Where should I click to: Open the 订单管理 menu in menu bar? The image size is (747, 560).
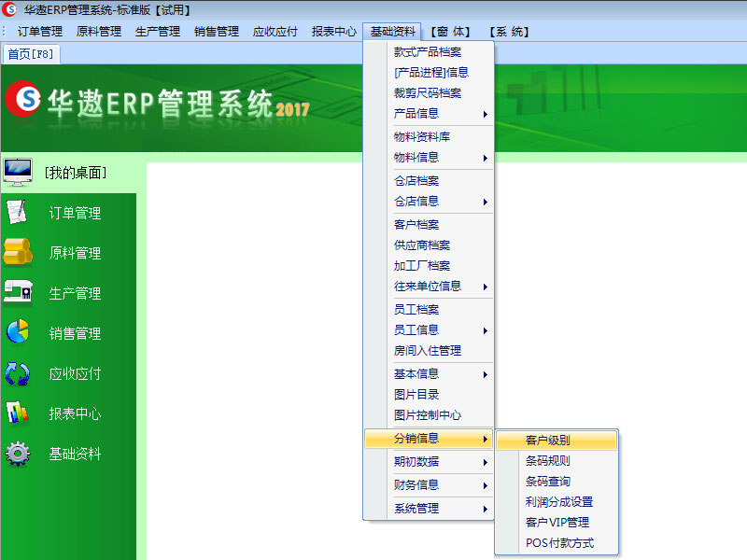tap(40, 32)
